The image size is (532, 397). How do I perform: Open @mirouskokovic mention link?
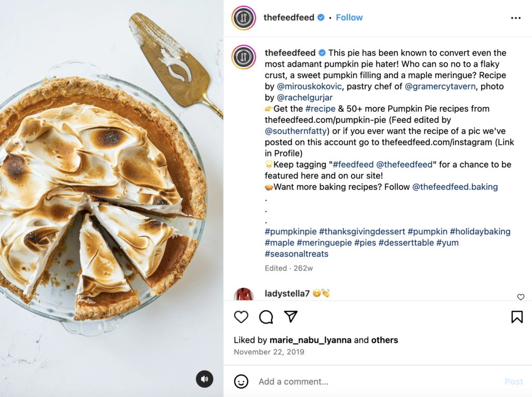(309, 86)
